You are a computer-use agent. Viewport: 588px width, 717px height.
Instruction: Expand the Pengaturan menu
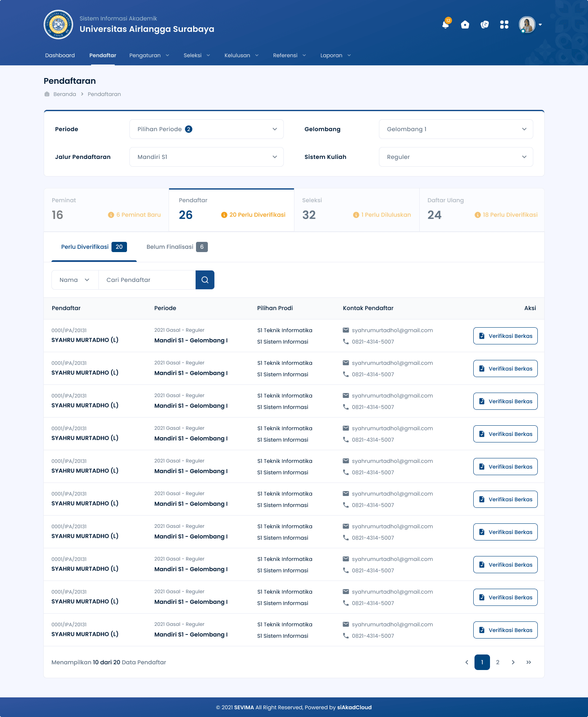point(149,55)
